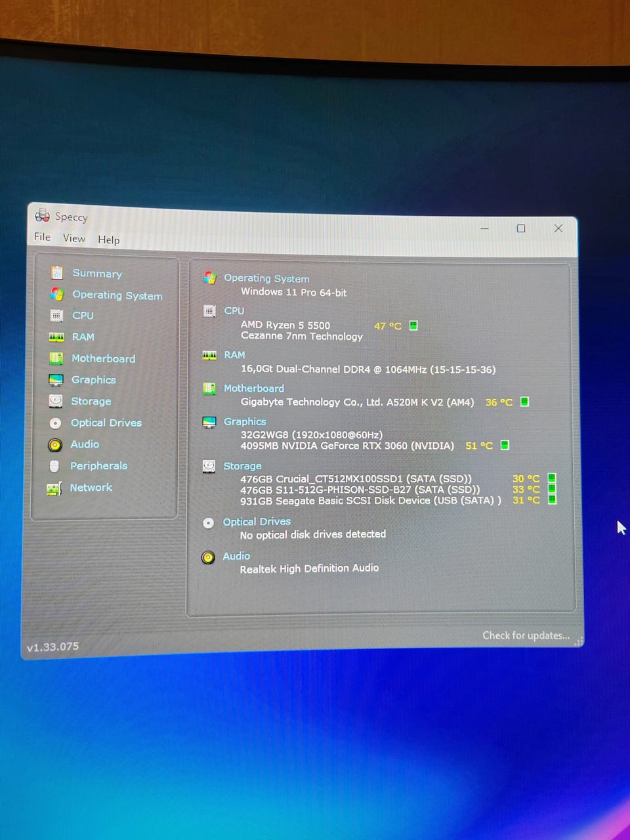
Task: Click Operating System heading icon in summary pane
Action: 210,278
